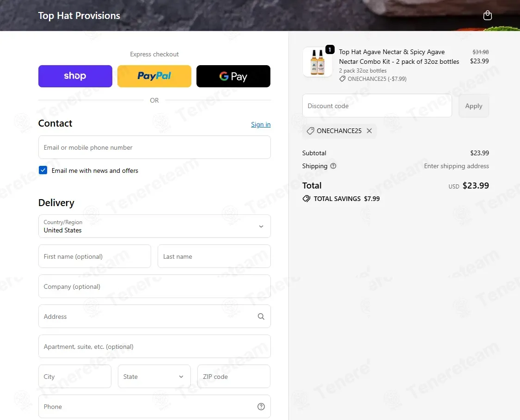The width and height of the screenshot is (520, 420).
Task: Expand the State dropdown
Action: [154, 377]
